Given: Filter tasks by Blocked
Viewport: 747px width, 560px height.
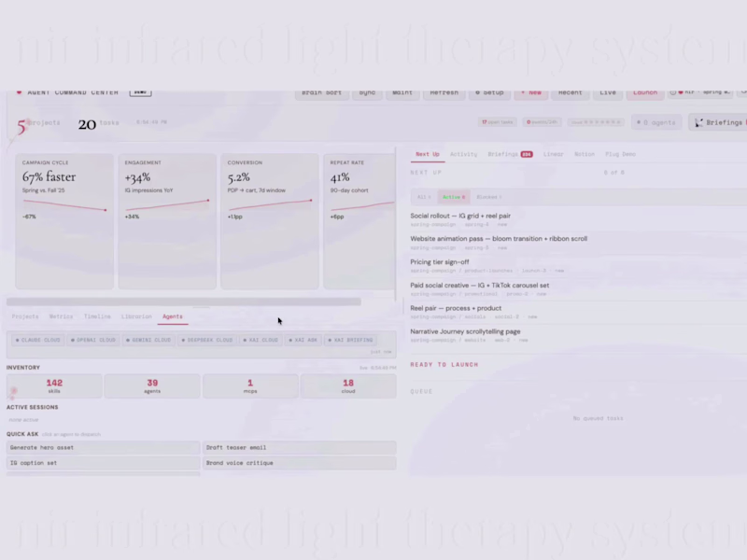Looking at the screenshot, I should coord(488,197).
